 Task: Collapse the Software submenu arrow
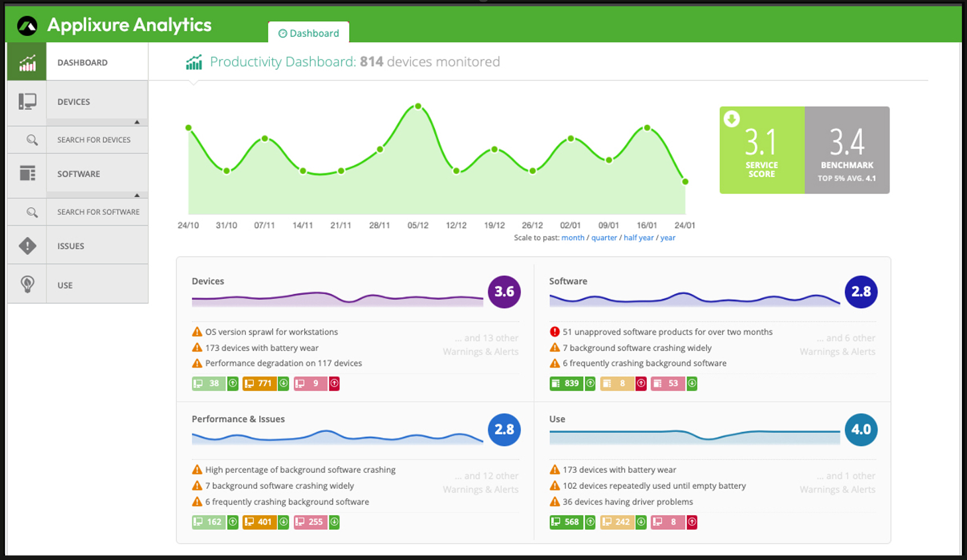point(137,194)
